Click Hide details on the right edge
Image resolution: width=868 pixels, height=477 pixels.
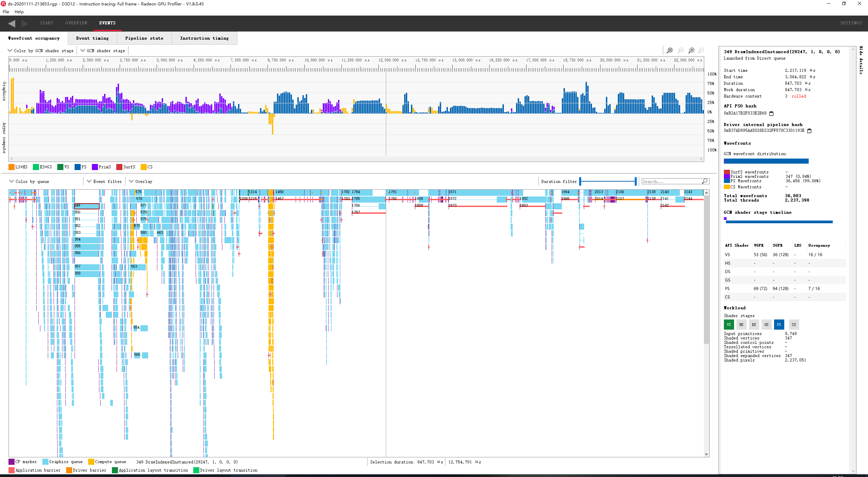(x=861, y=60)
